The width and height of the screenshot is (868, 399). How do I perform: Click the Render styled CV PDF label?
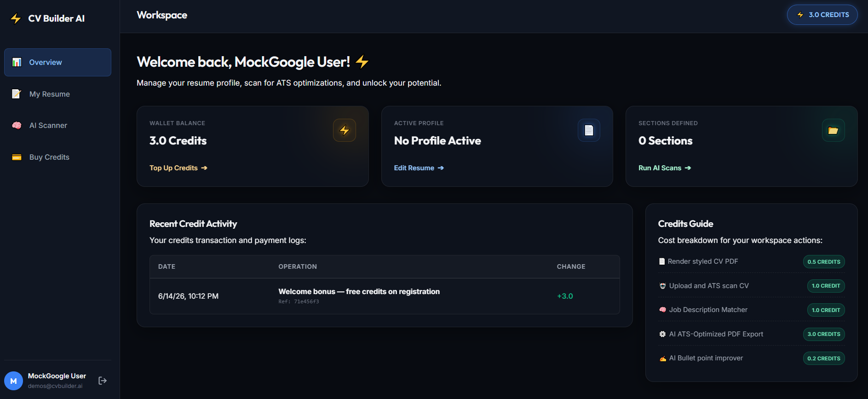[703, 261]
